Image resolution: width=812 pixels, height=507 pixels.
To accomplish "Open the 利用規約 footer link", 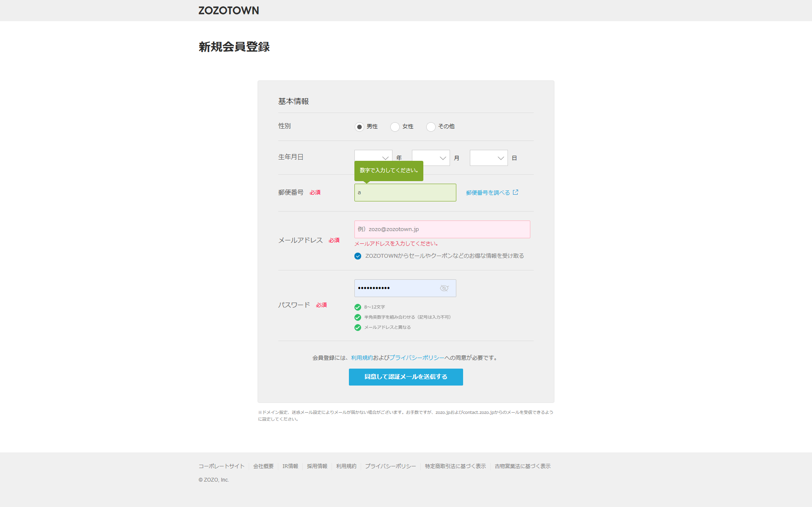I will [x=346, y=466].
